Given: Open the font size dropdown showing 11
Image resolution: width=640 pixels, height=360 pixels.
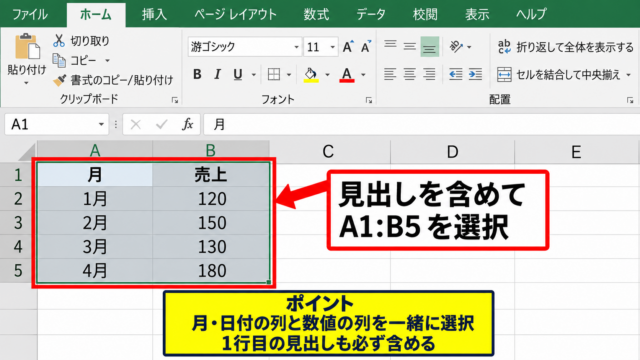Looking at the screenshot, I should (333, 47).
